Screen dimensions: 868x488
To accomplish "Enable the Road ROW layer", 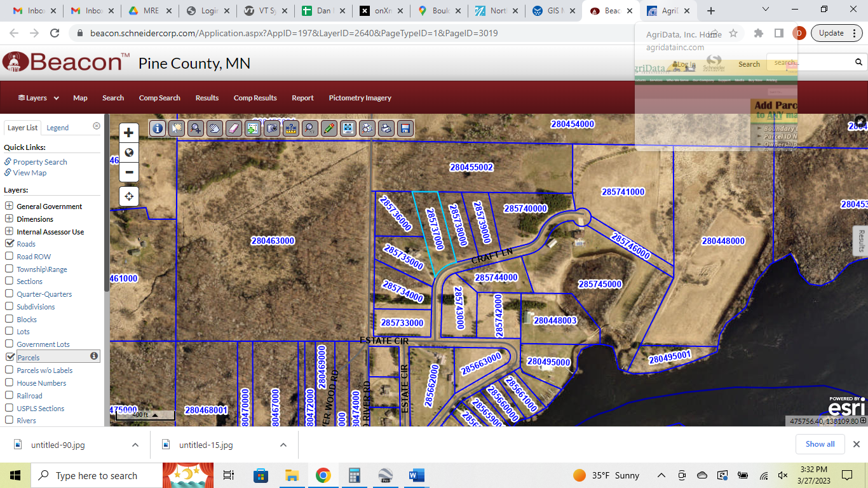I will pos(10,256).
